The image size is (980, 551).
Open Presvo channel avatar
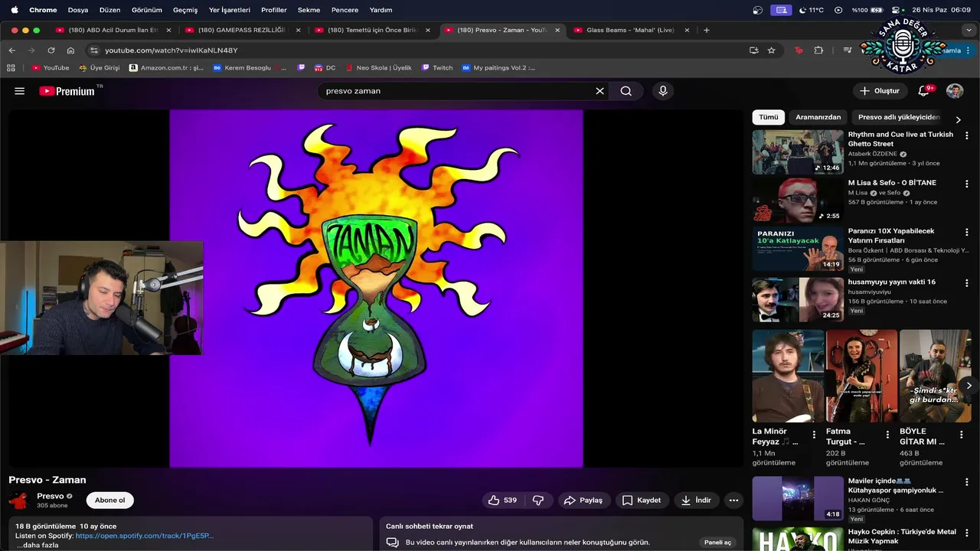pyautogui.click(x=18, y=500)
